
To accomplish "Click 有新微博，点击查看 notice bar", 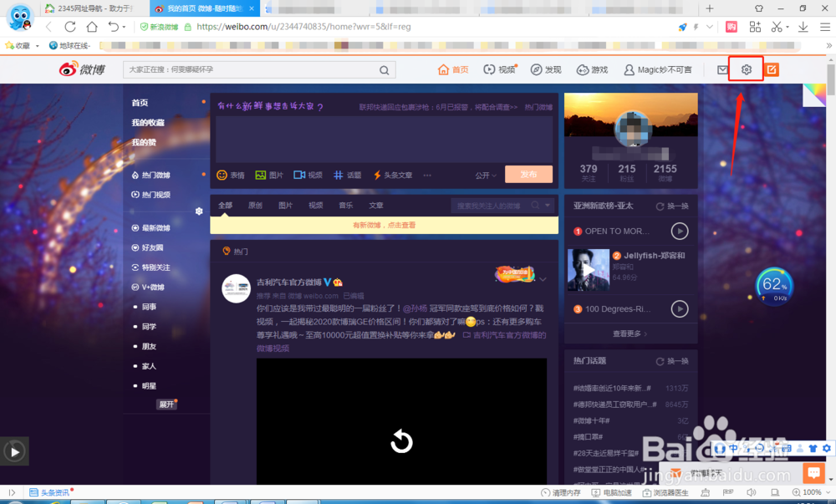I will (x=384, y=225).
